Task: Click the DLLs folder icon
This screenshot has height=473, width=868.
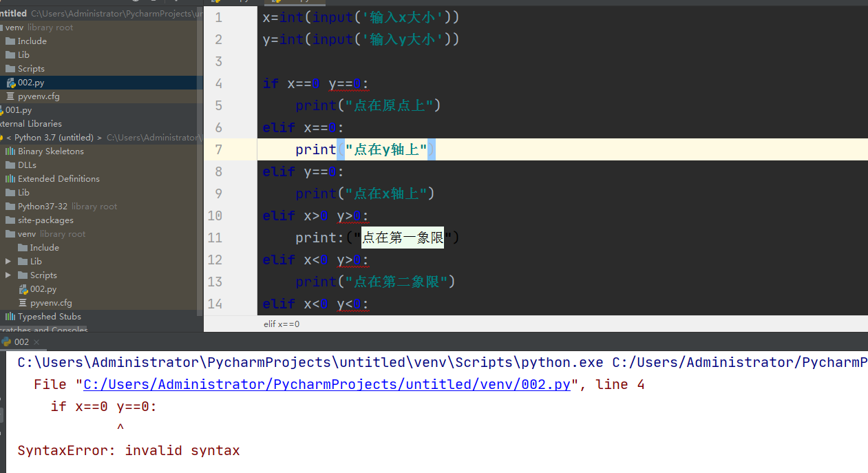Action: (x=10, y=165)
